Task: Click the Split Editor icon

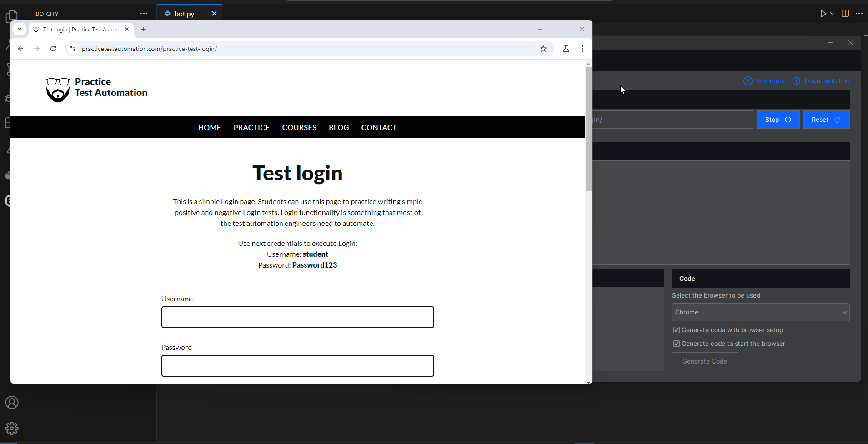Action: coord(845,13)
